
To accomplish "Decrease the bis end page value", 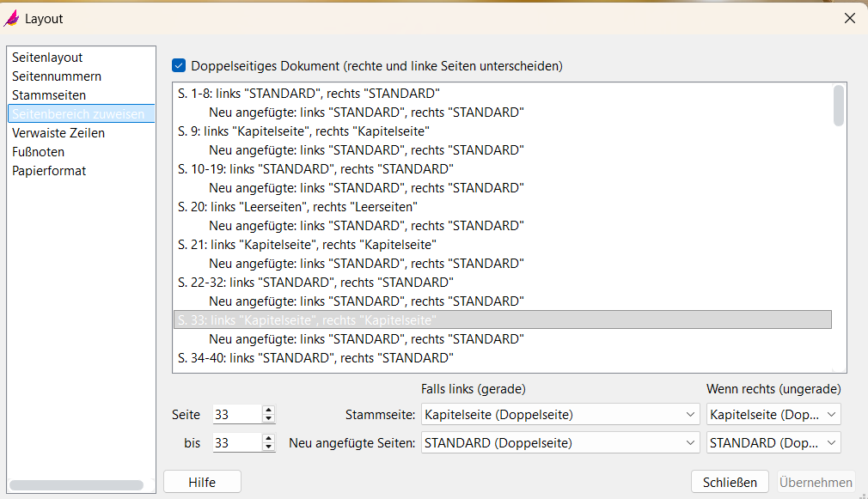I will tap(269, 447).
